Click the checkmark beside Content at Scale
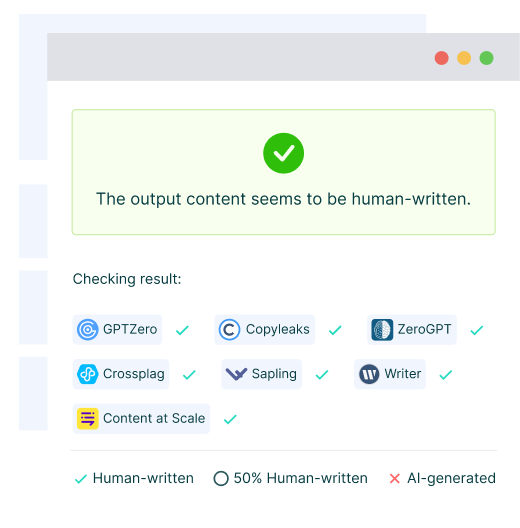520x528 pixels. [230, 419]
